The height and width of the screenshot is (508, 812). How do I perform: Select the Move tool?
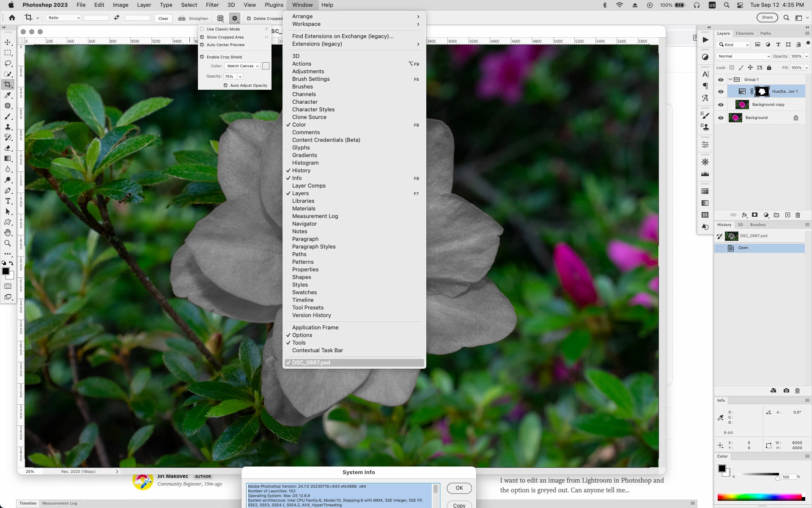click(8, 42)
